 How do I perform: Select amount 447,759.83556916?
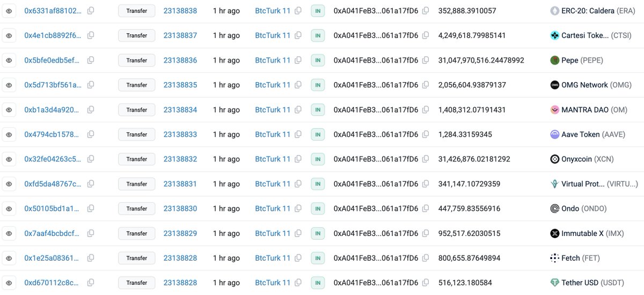coord(469,209)
